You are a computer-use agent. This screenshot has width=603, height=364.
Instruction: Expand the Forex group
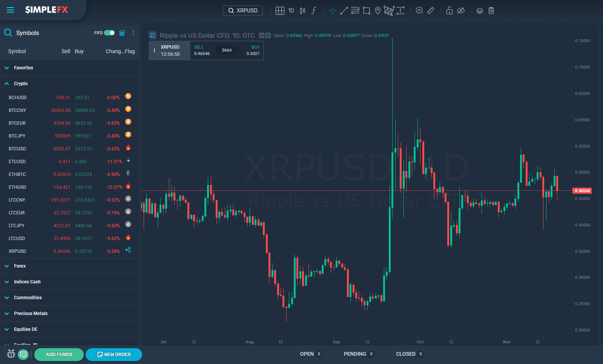pyautogui.click(x=70, y=266)
